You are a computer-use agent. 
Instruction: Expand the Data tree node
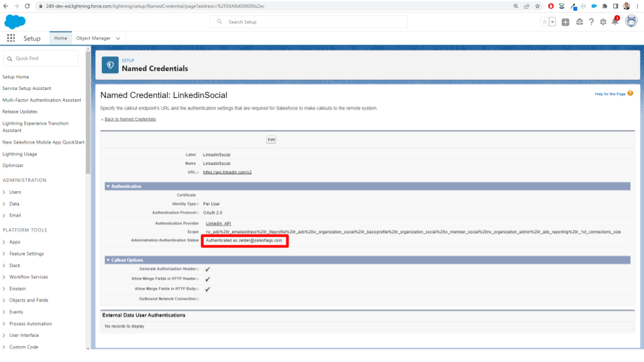coord(4,204)
